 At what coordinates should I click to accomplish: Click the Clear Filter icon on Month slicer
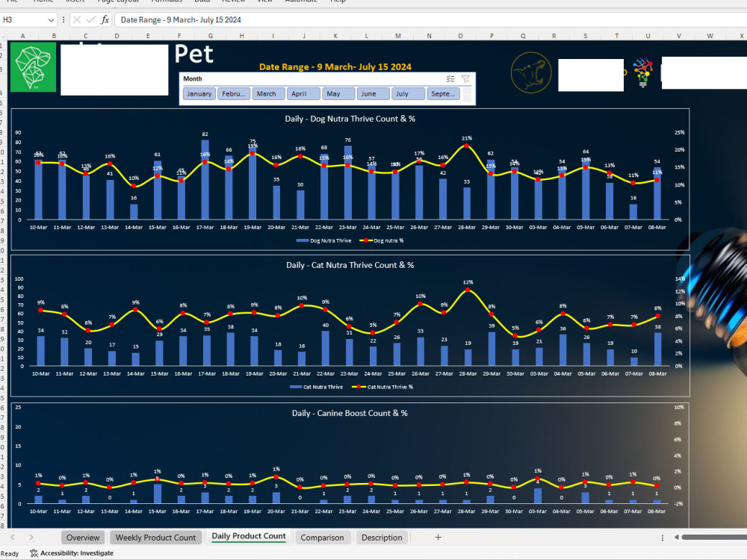[465, 78]
